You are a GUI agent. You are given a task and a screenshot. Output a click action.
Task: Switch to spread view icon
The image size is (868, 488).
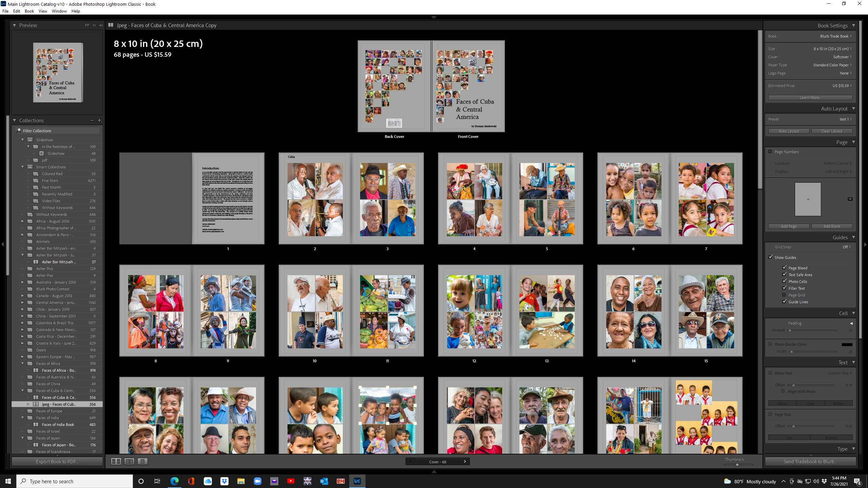tap(129, 461)
